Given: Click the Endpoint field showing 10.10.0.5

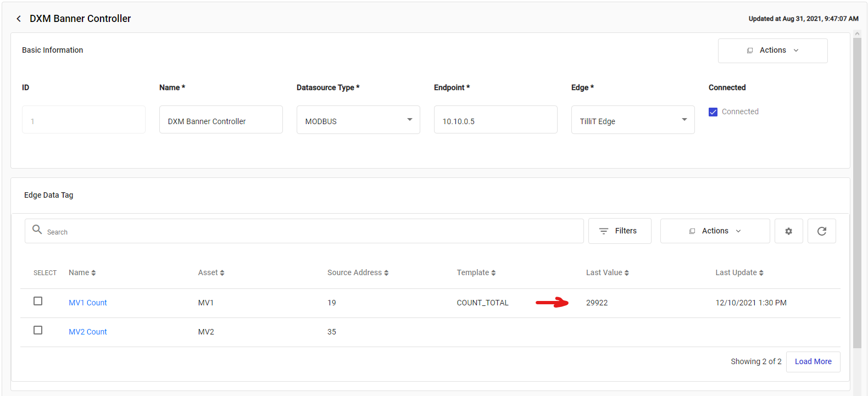Looking at the screenshot, I should [x=495, y=120].
